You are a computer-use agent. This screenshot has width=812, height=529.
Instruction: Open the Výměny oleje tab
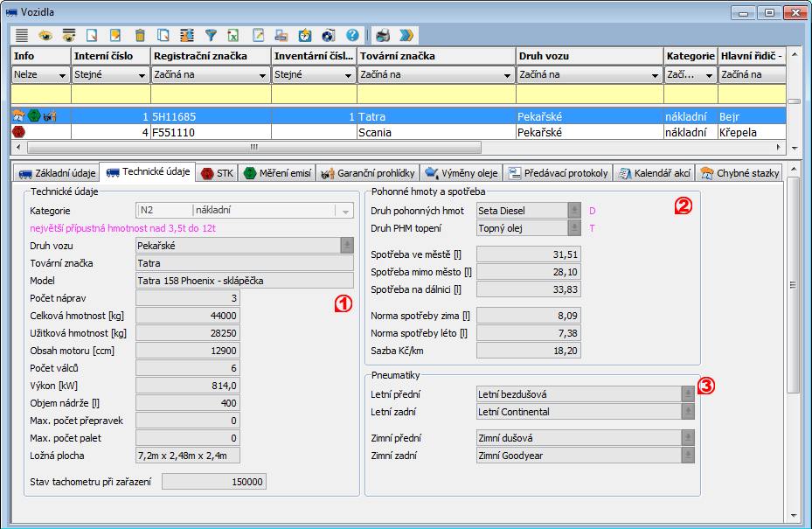[x=463, y=173]
